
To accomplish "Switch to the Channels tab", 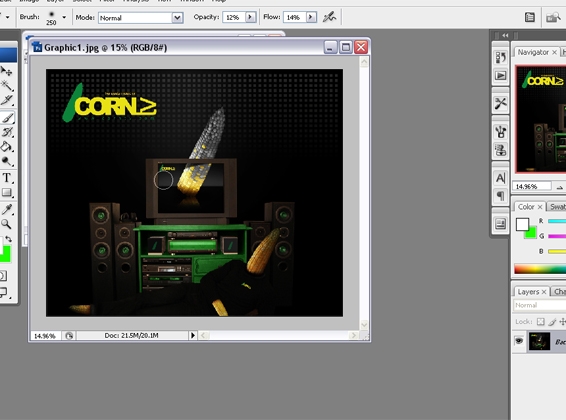I will [x=560, y=292].
